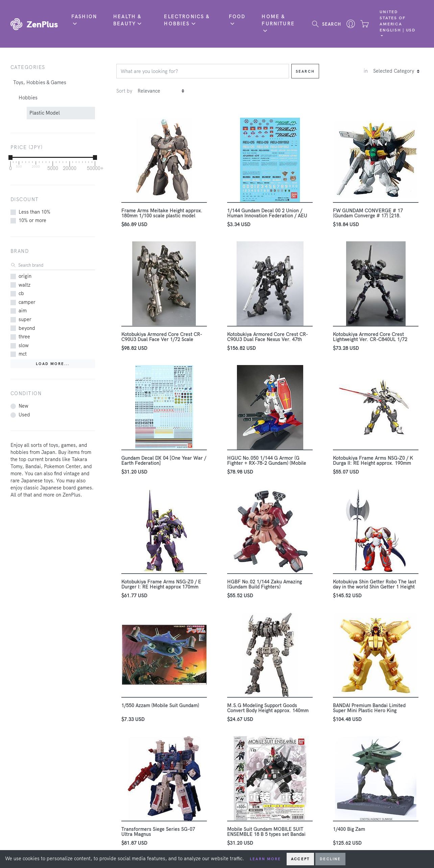Check the '10% or more' discount box
This screenshot has width=434, height=868.
coord(13,220)
